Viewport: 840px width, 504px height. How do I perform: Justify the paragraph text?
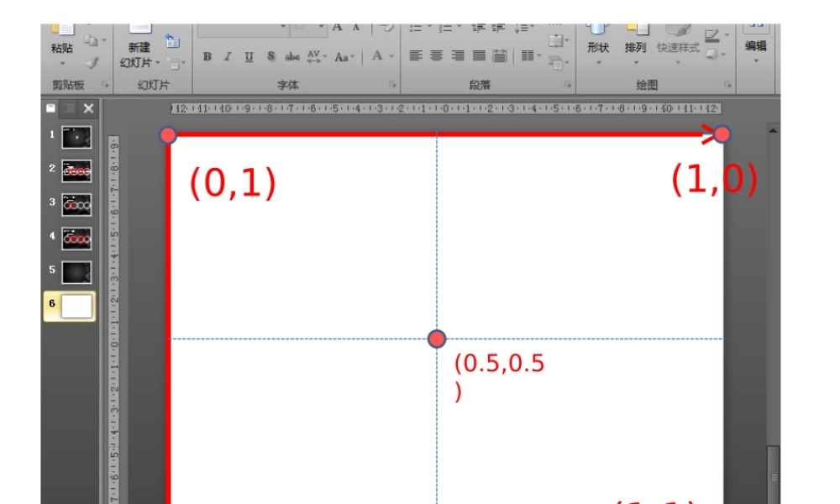pos(479,56)
